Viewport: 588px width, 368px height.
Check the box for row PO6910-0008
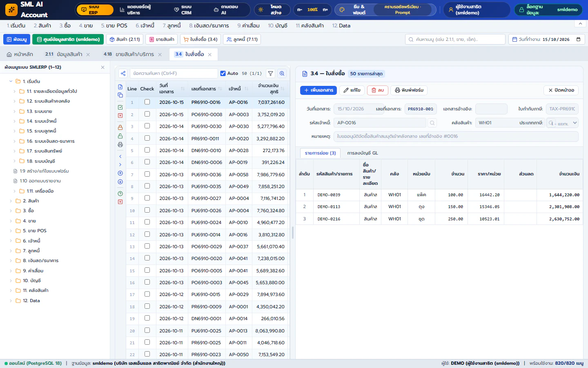(147, 114)
